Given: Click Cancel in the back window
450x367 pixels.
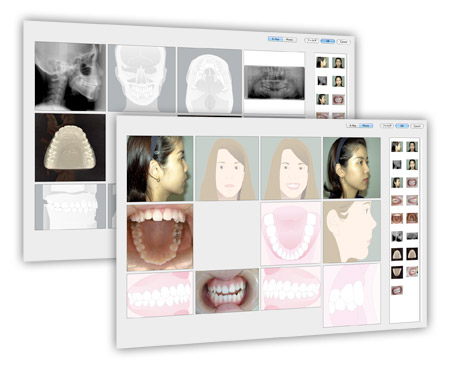Looking at the screenshot, I should [343, 41].
